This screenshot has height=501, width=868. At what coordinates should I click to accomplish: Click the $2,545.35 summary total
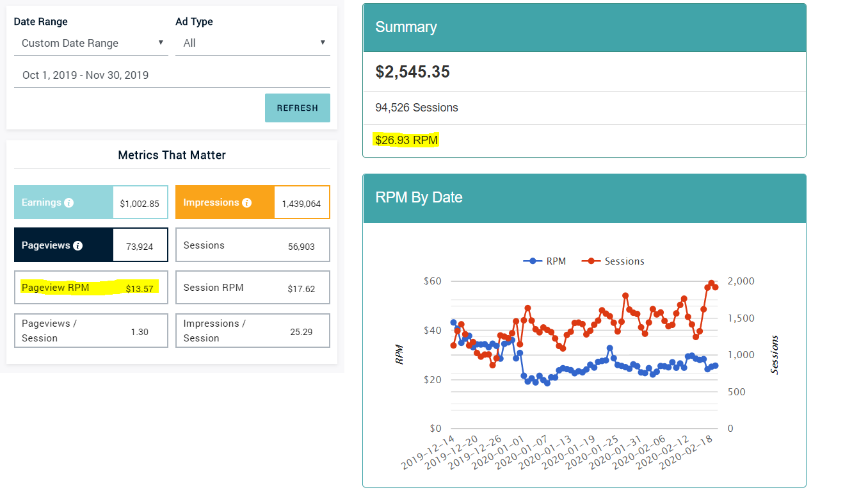[x=413, y=72]
